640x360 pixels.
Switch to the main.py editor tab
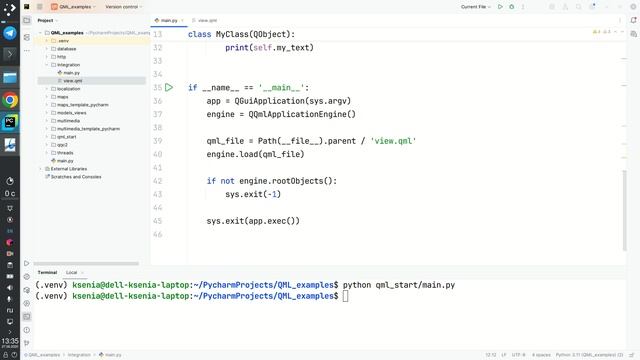click(x=169, y=20)
